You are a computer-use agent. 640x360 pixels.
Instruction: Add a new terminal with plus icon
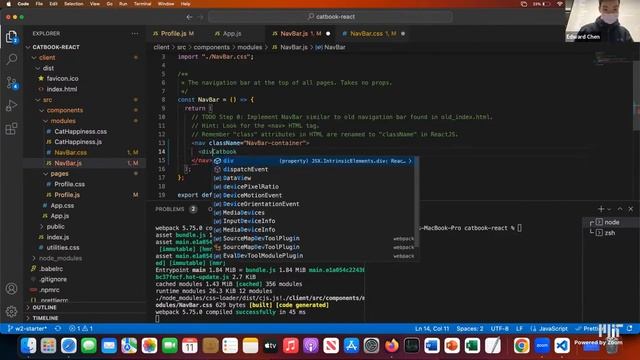(x=600, y=209)
